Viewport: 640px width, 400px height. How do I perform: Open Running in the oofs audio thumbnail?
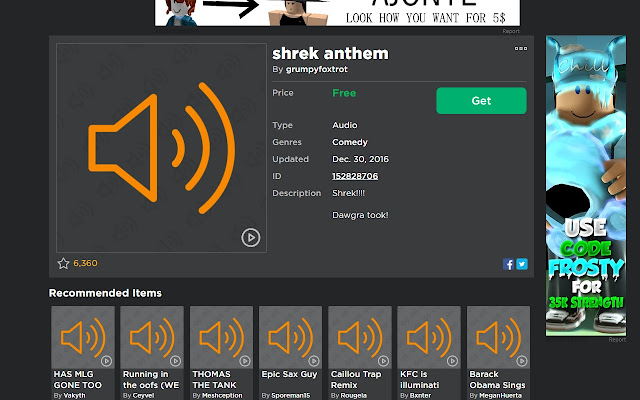point(152,338)
